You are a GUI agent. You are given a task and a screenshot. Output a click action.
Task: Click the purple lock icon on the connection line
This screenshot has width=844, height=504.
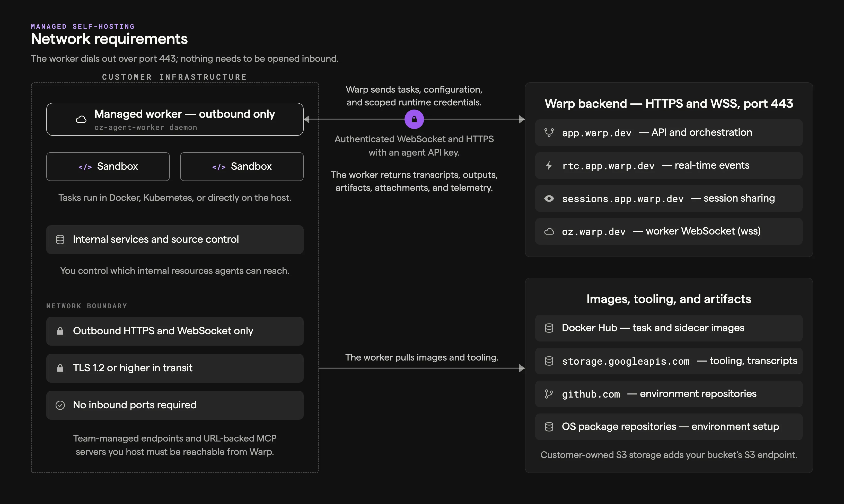414,119
